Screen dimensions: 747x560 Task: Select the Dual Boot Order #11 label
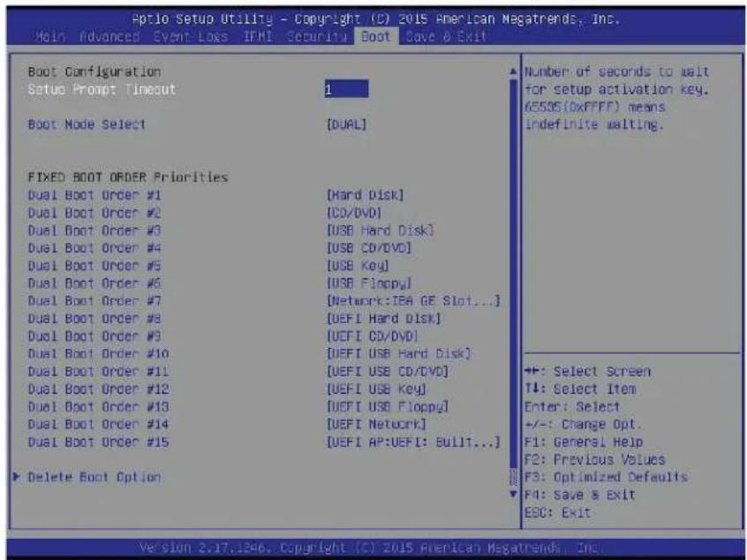tap(98, 372)
